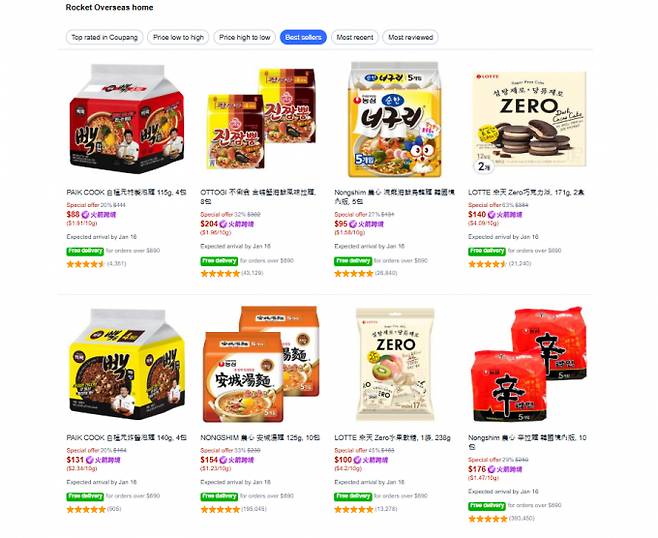Open the Nongshim Neoguri noodle product image

(x=395, y=120)
